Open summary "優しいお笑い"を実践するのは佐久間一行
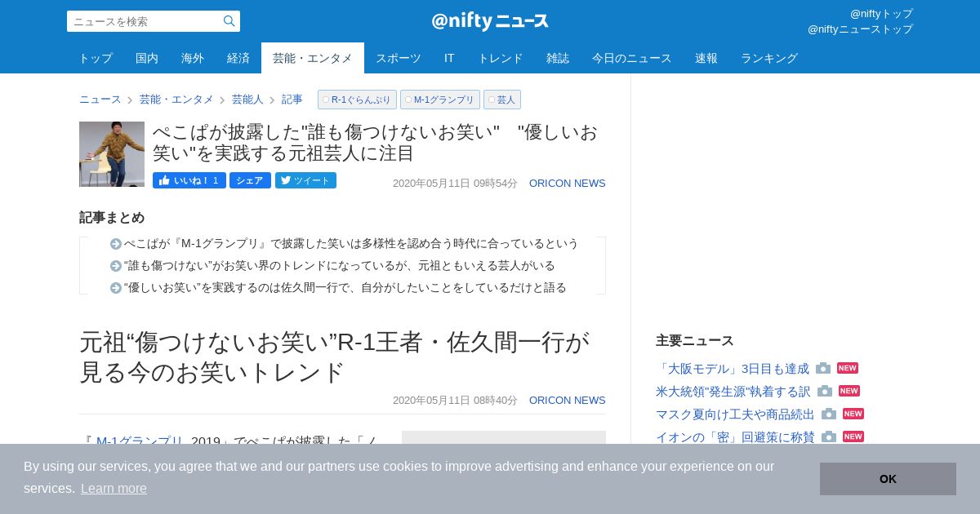This screenshot has width=980, height=514. (345, 288)
